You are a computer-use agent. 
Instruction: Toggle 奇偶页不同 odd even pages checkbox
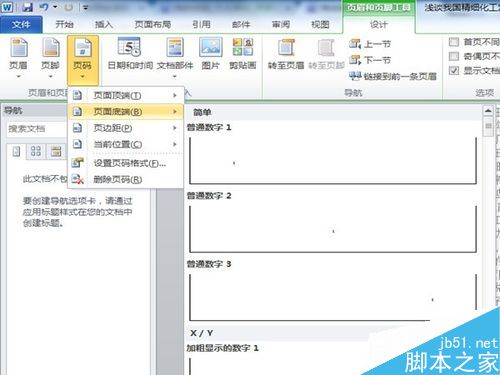[454, 56]
